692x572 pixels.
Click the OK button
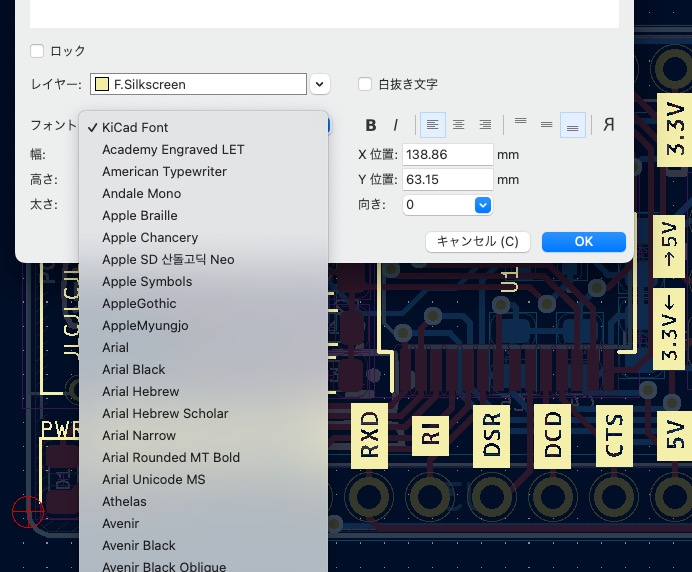tap(583, 241)
